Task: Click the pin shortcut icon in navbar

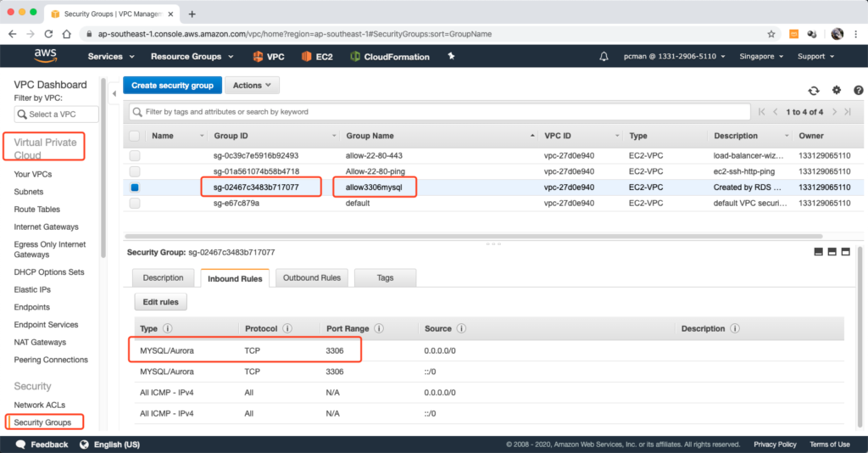Action: [x=451, y=57]
